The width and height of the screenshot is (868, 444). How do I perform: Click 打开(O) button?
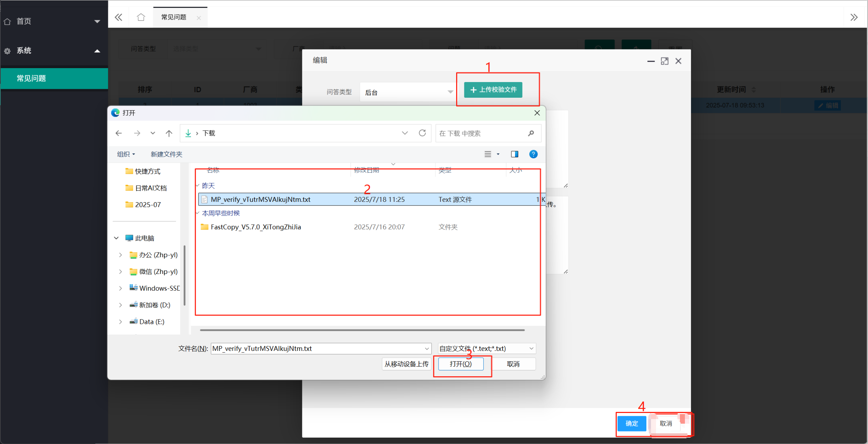461,364
